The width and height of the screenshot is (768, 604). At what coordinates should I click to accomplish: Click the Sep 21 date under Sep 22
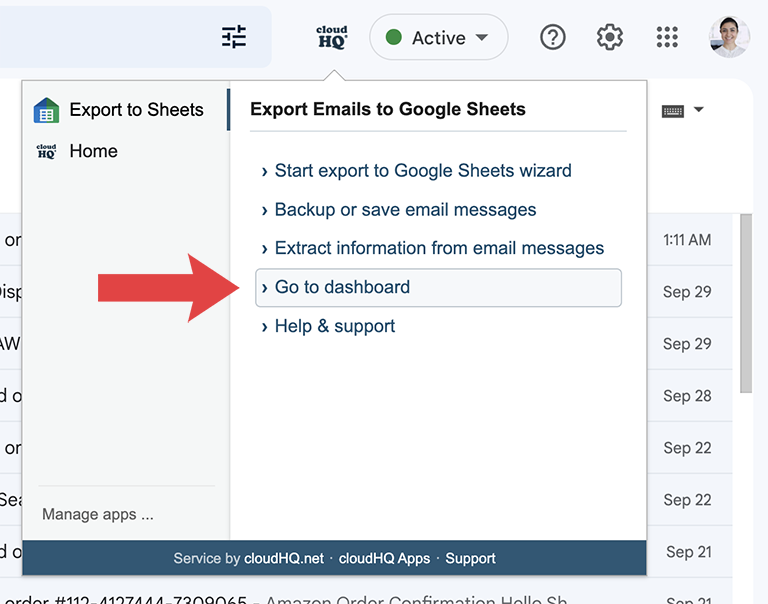click(x=689, y=552)
